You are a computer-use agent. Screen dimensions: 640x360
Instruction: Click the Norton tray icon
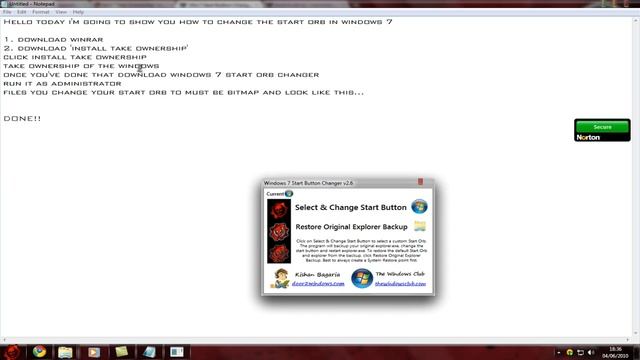coord(569,352)
